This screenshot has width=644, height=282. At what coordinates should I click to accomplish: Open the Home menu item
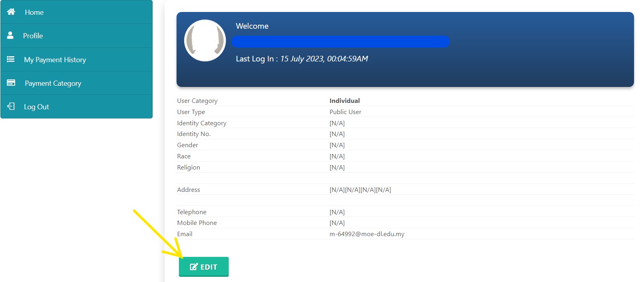coord(34,12)
